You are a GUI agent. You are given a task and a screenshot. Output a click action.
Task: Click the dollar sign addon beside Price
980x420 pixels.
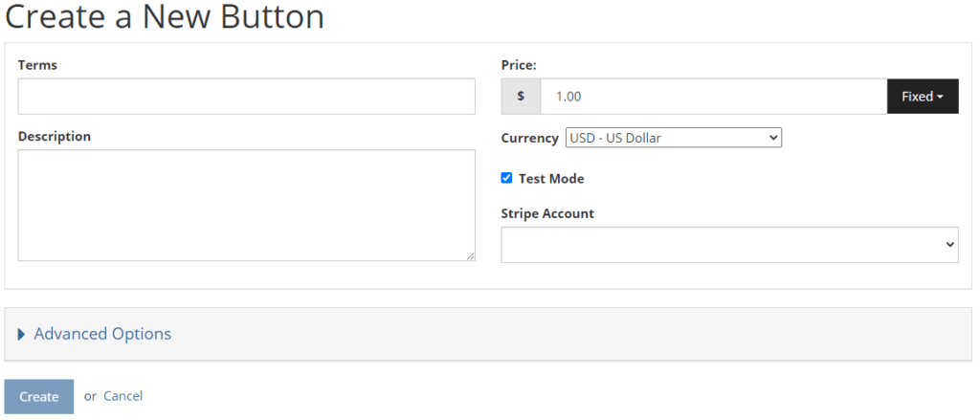coord(521,97)
